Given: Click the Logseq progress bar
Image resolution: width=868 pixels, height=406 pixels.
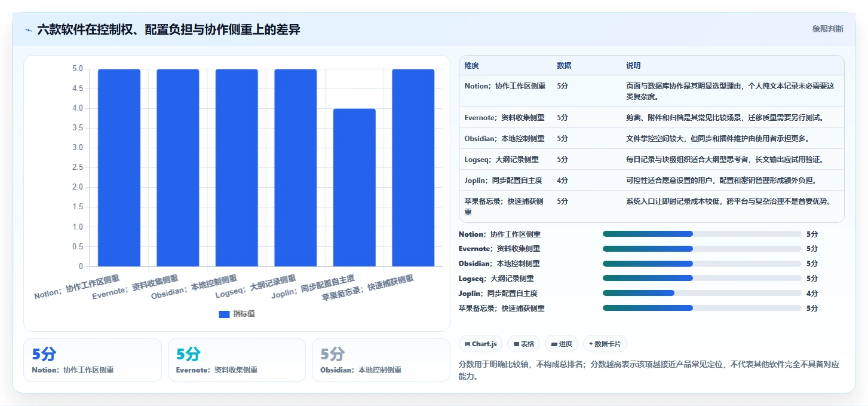Looking at the screenshot, I should point(702,278).
